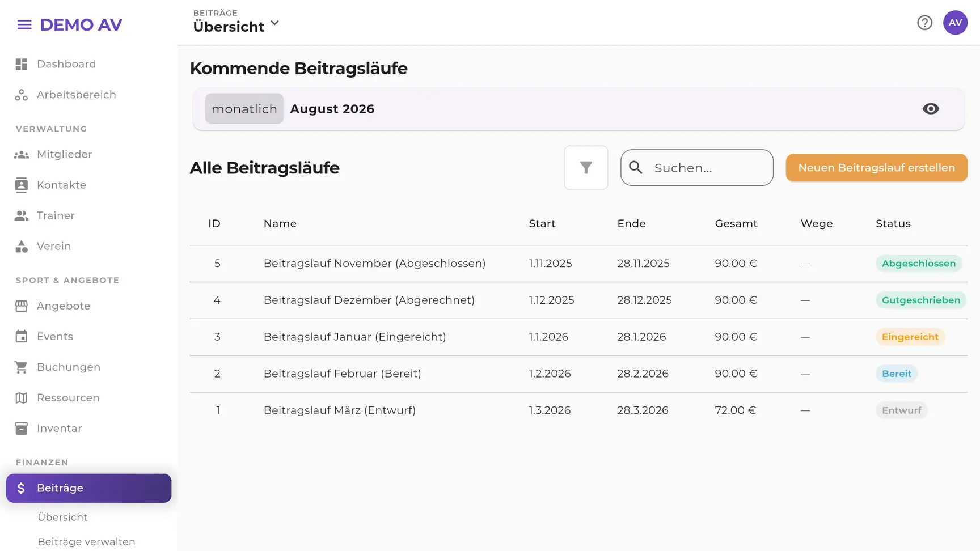The height and width of the screenshot is (551, 980).
Task: Toggle eye icon for August 2026 run
Action: 931,109
